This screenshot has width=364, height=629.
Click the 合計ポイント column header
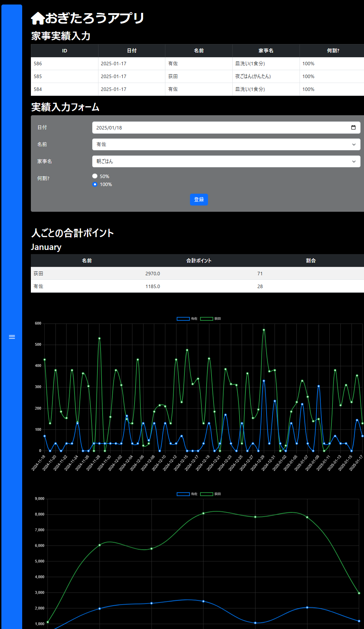click(x=199, y=261)
